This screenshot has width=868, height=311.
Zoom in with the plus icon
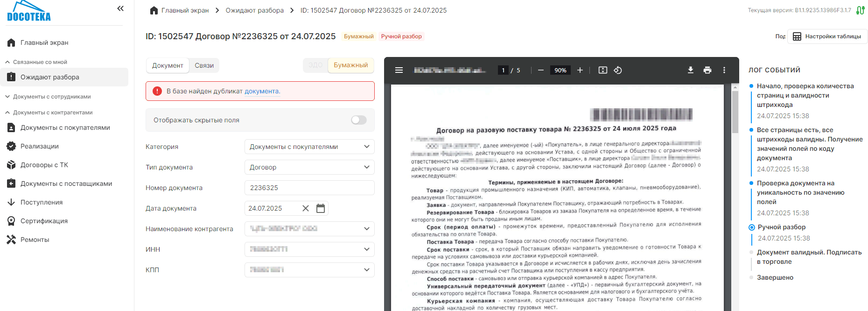point(580,70)
